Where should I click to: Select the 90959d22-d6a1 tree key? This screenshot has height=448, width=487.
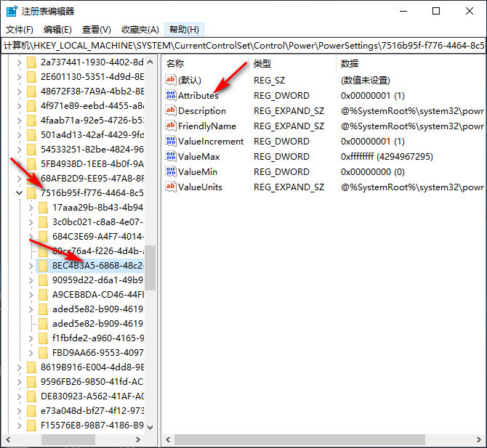click(x=97, y=280)
